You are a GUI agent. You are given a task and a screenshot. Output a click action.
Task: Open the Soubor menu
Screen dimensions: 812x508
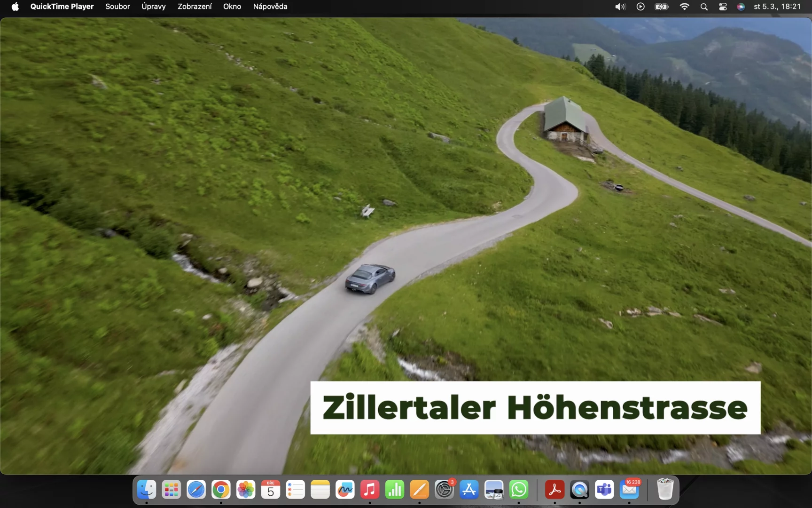117,7
